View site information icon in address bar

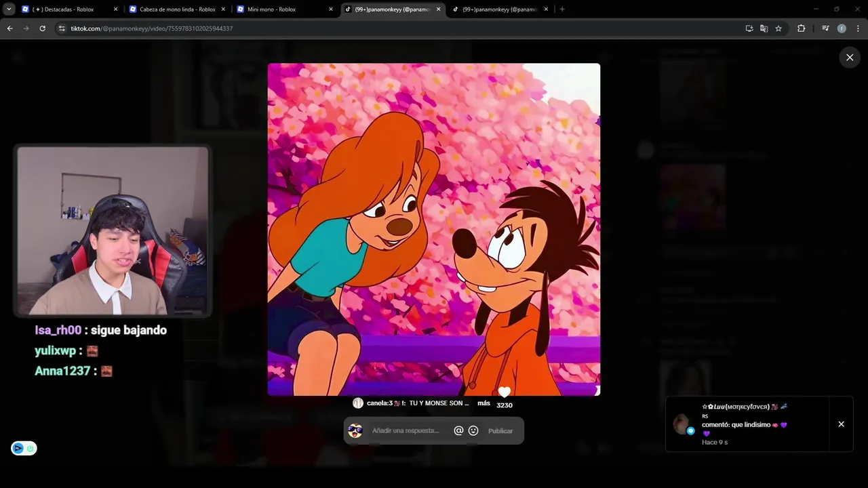tap(62, 28)
